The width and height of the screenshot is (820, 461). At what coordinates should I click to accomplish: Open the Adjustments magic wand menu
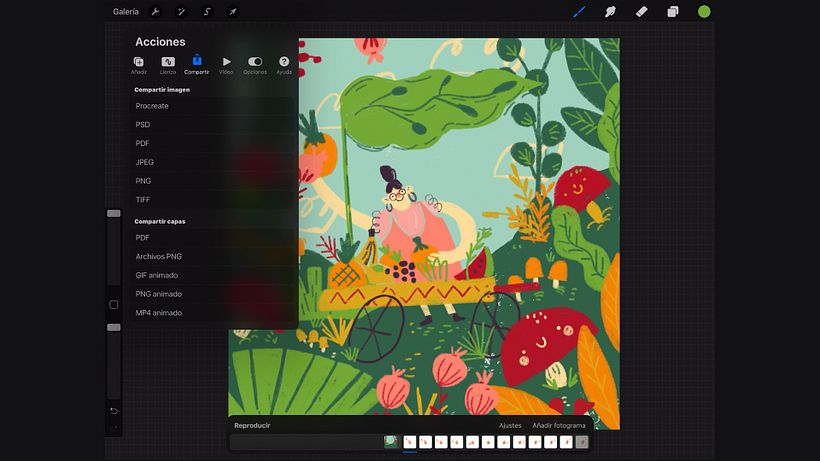(181, 11)
